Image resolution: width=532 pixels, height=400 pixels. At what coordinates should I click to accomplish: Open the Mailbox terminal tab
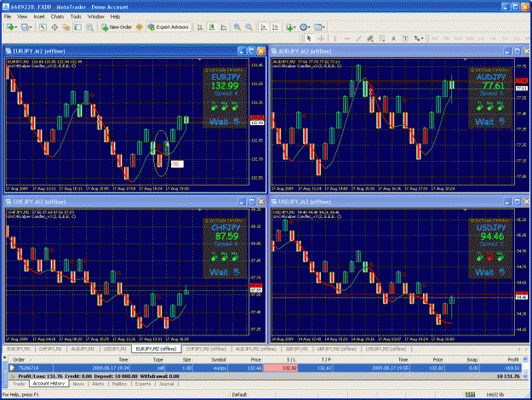click(x=119, y=384)
